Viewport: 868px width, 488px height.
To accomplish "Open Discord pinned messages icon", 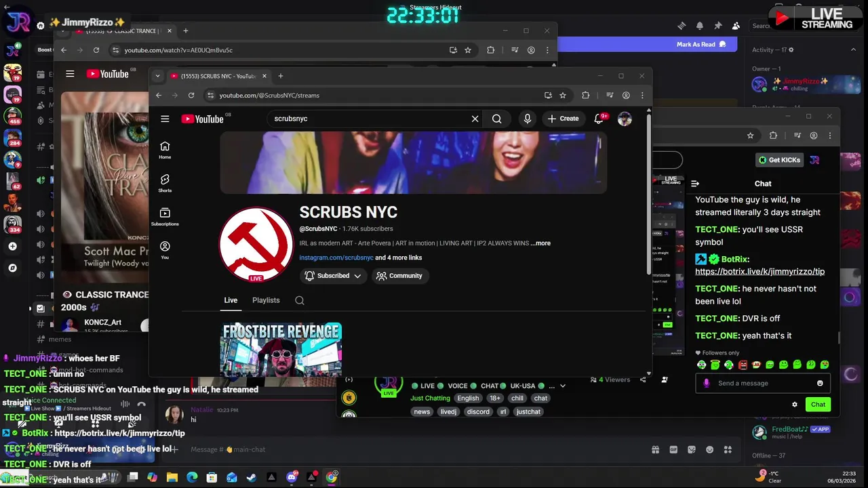I will (718, 26).
